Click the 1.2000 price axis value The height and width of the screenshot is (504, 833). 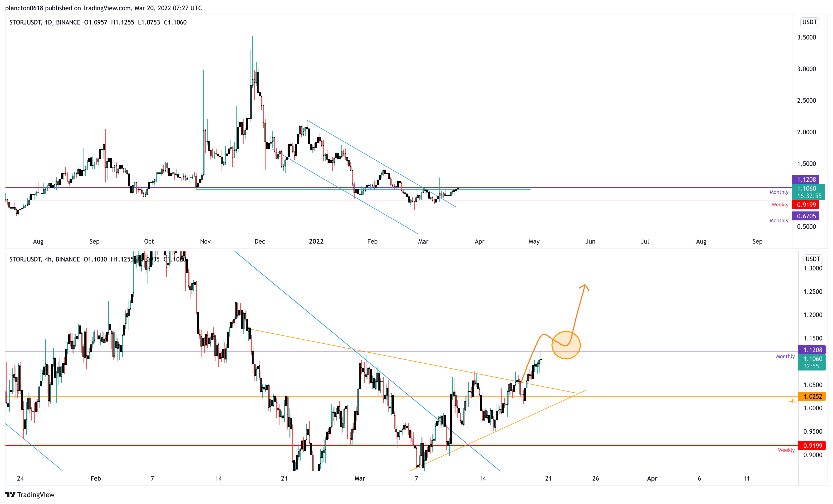click(x=813, y=315)
